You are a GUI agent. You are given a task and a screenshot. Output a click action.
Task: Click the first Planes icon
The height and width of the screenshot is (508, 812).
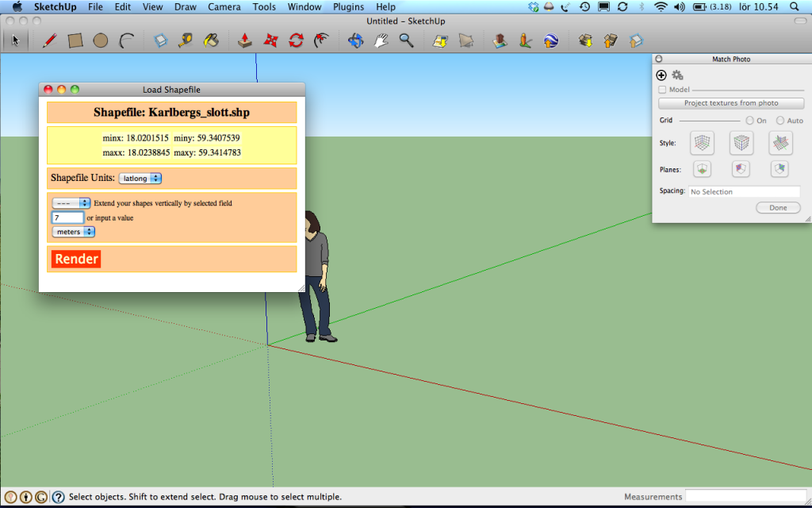(x=703, y=169)
